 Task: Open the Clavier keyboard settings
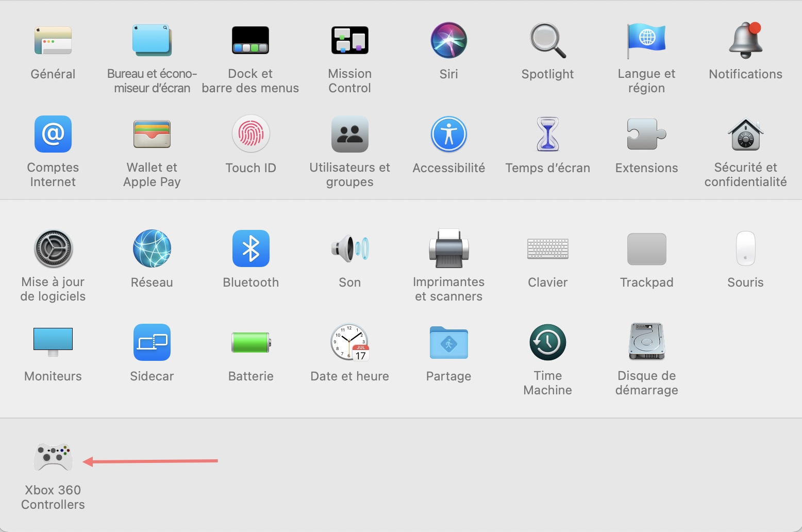pos(548,248)
